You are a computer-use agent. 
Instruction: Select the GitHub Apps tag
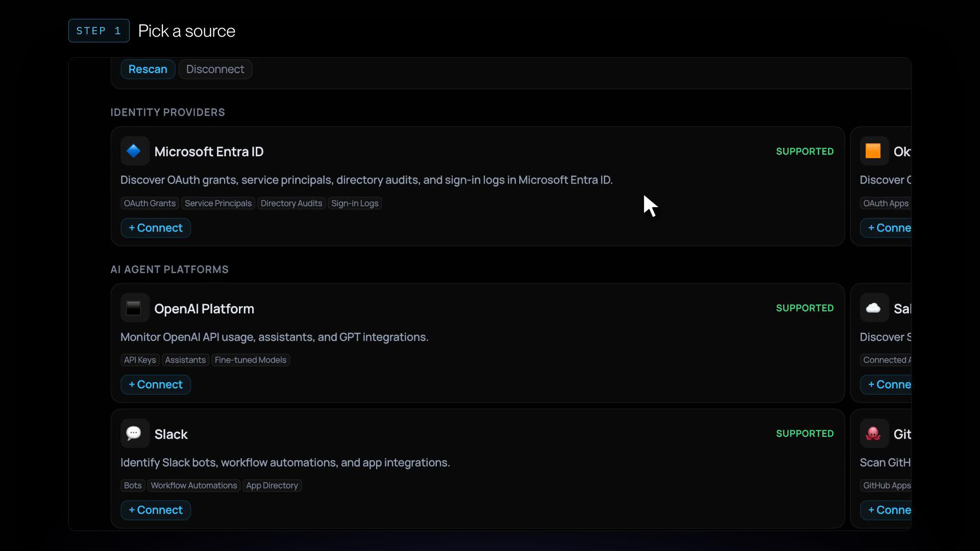pos(886,485)
